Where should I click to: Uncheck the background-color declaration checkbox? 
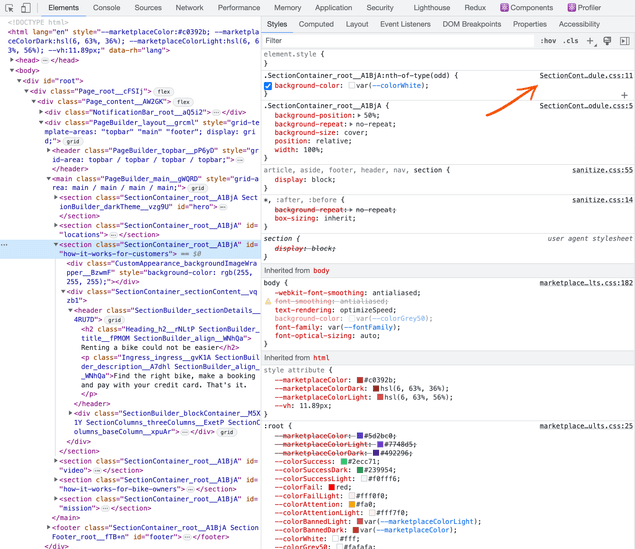tap(268, 86)
